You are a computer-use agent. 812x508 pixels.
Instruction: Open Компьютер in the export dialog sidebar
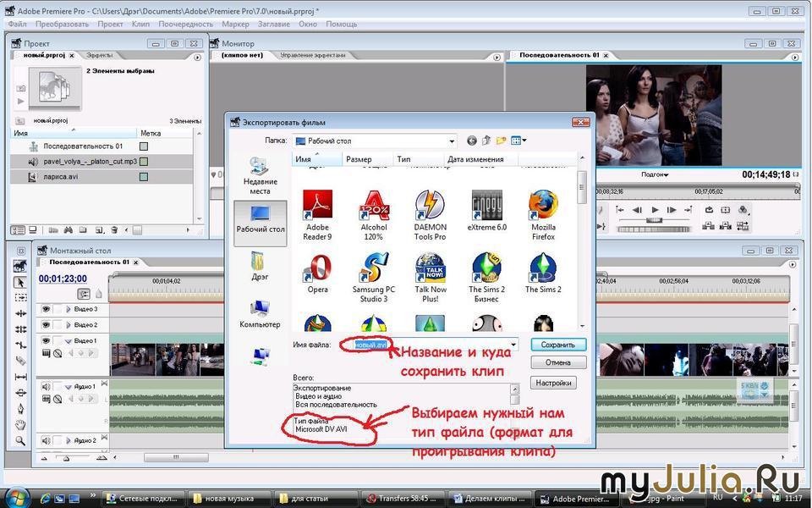pyautogui.click(x=260, y=313)
